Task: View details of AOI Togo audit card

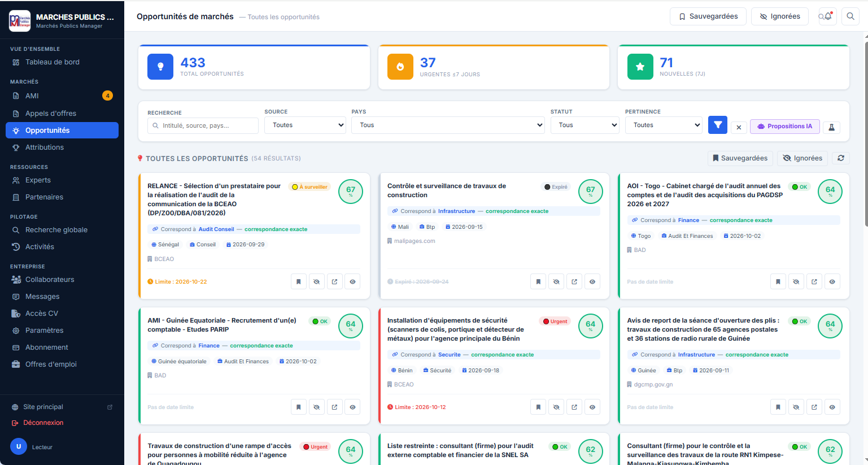Action: 832,281
